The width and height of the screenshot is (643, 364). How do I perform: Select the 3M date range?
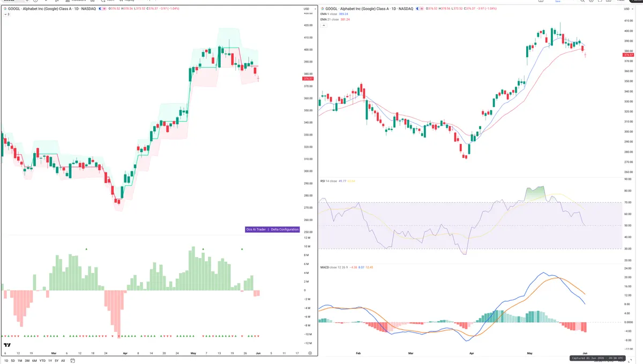(x=27, y=361)
